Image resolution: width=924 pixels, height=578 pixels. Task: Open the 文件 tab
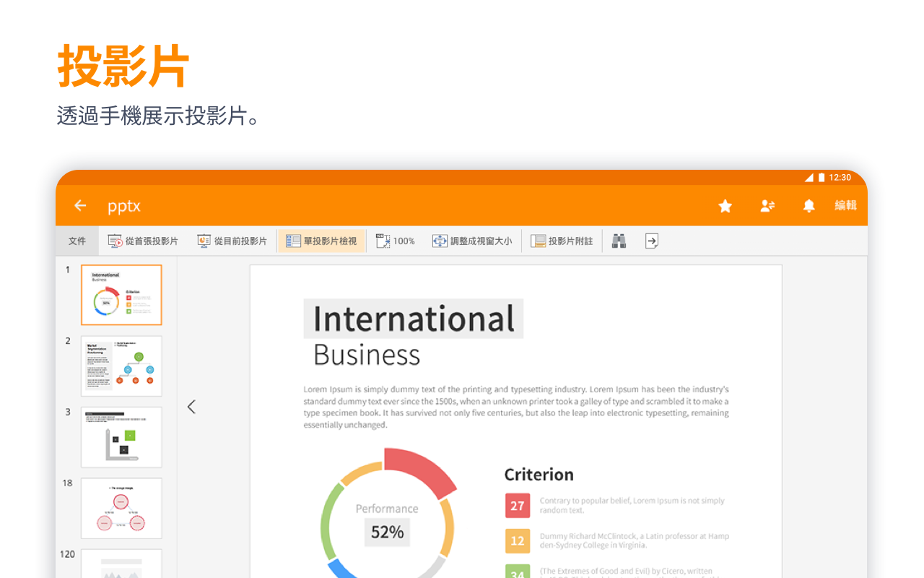77,241
